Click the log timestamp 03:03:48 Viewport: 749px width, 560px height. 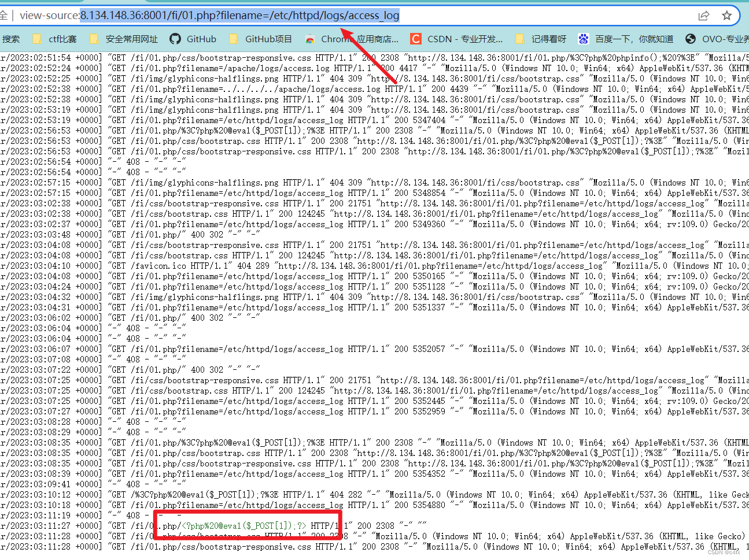(52, 235)
